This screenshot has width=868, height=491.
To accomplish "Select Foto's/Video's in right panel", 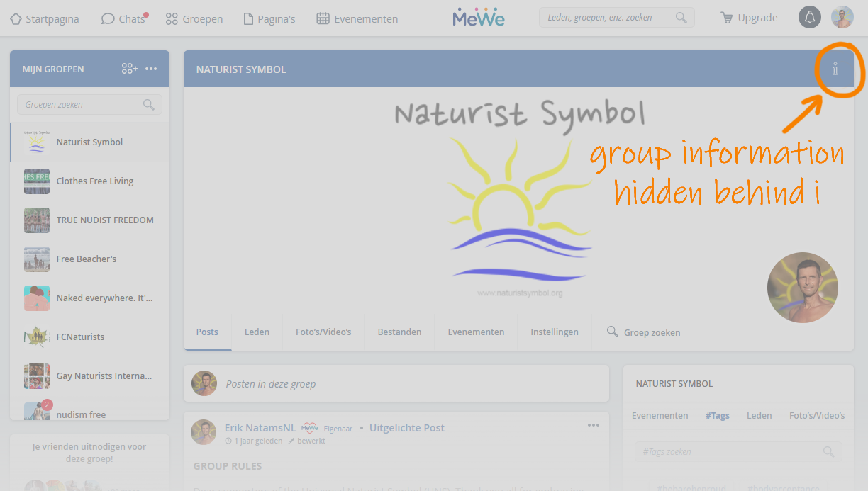I will tap(817, 416).
